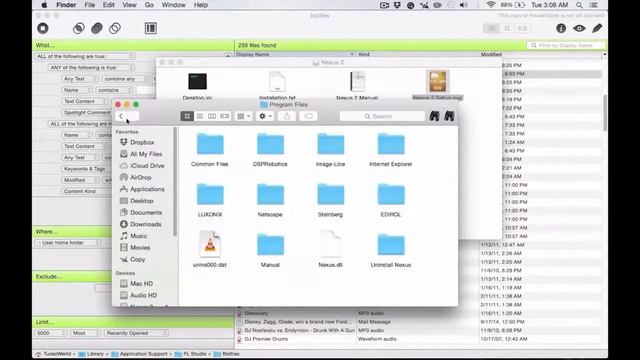
Task: Click the Finder Search field
Action: [x=382, y=116]
